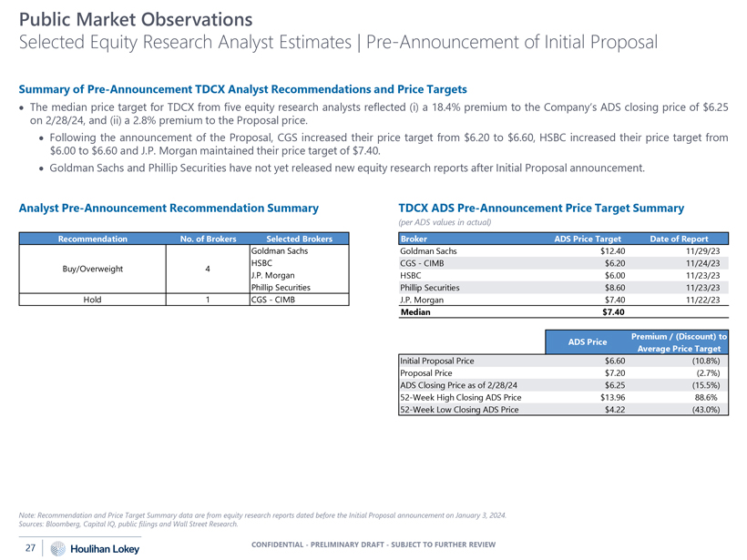Viewport: 747px width, 560px height.
Task: Click the 'ADS Price' column header
Action: (x=588, y=341)
